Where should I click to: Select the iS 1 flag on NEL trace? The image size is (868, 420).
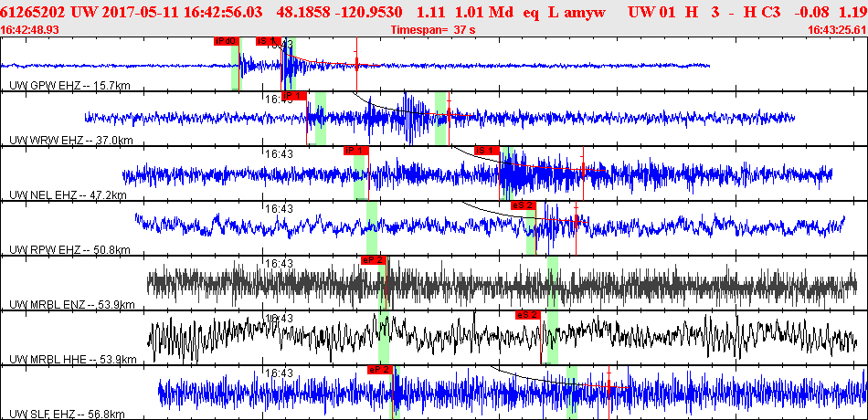487,151
